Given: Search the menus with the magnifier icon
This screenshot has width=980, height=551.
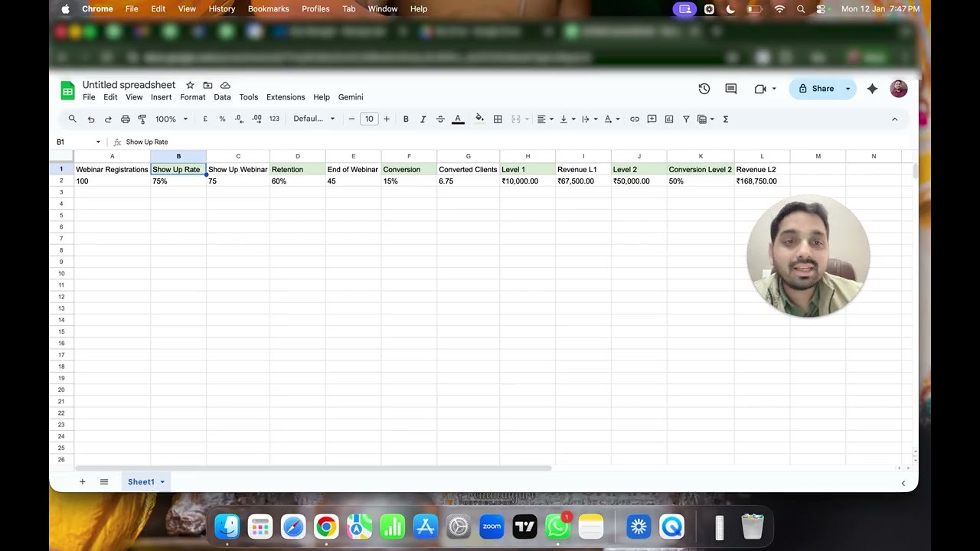Looking at the screenshot, I should click(x=73, y=119).
